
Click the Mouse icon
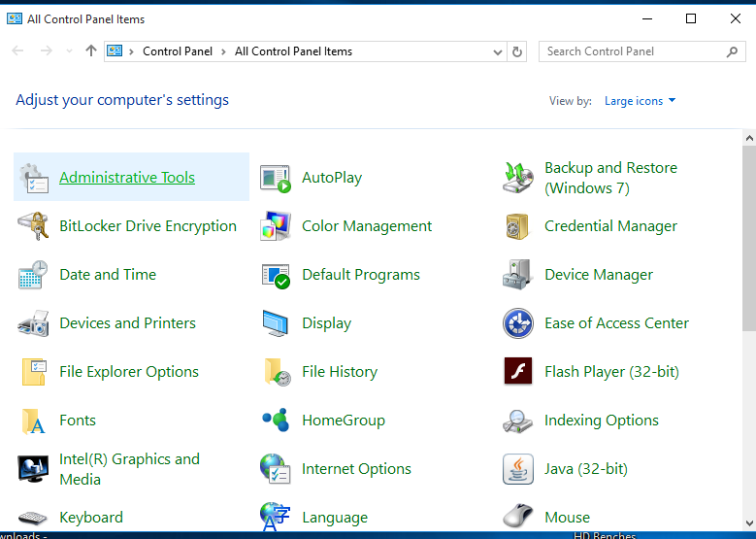tap(518, 517)
